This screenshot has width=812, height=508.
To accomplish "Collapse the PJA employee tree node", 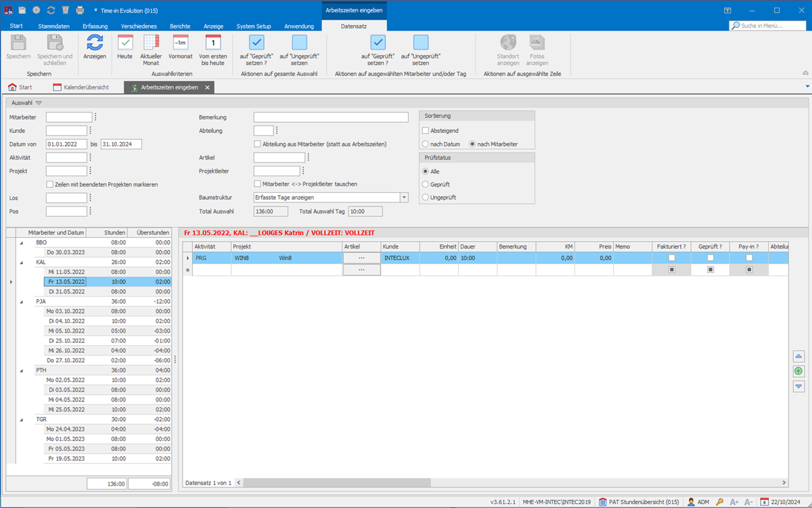I will [x=21, y=301].
